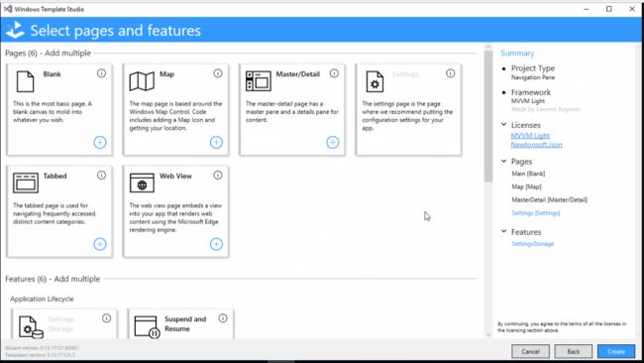Screen dimensions: 644x363
Task: Show info for Suspend and Resume feature
Action: point(223,318)
